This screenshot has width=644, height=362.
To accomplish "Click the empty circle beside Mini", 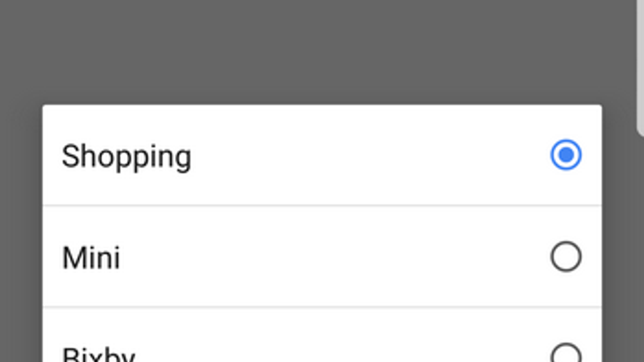I will (566, 257).
